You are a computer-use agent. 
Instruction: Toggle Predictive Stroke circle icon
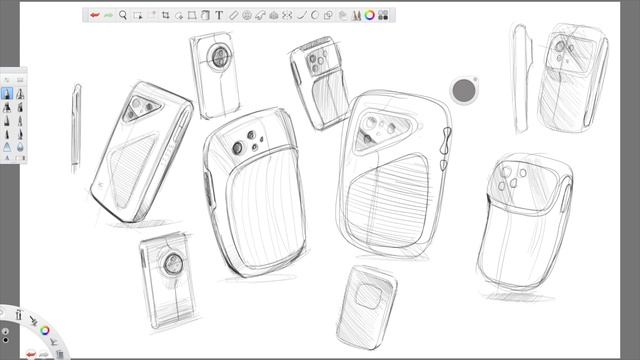pyautogui.click(x=315, y=16)
